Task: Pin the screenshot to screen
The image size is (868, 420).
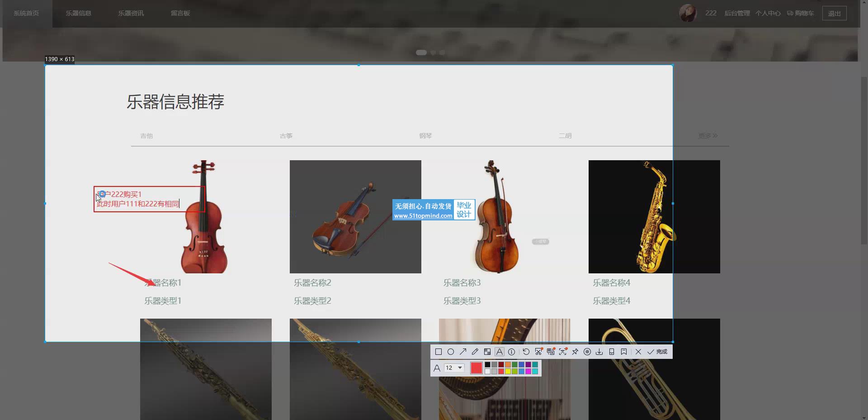Action: coord(575,352)
